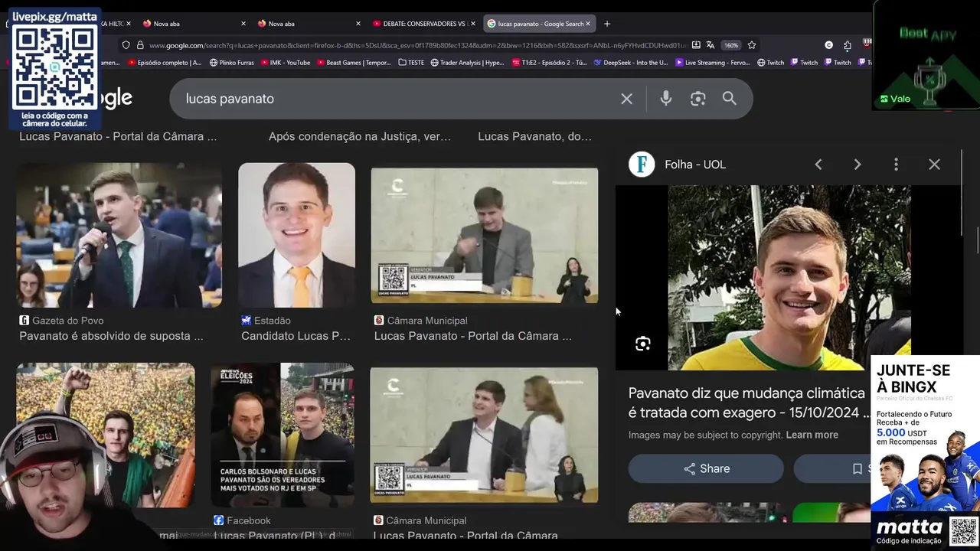This screenshot has height=551, width=980.
Task: Open the Beast Games bookmark
Action: [354, 63]
